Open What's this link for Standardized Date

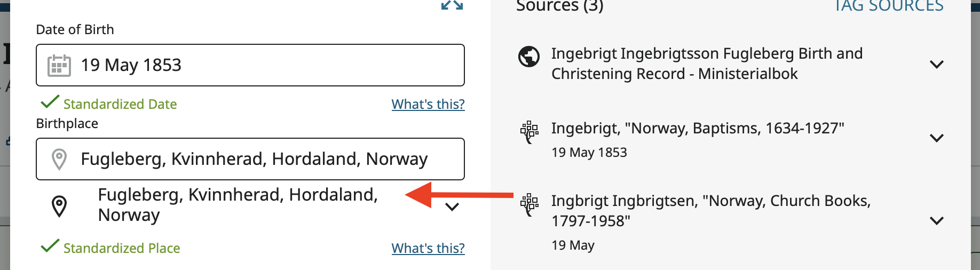click(428, 104)
